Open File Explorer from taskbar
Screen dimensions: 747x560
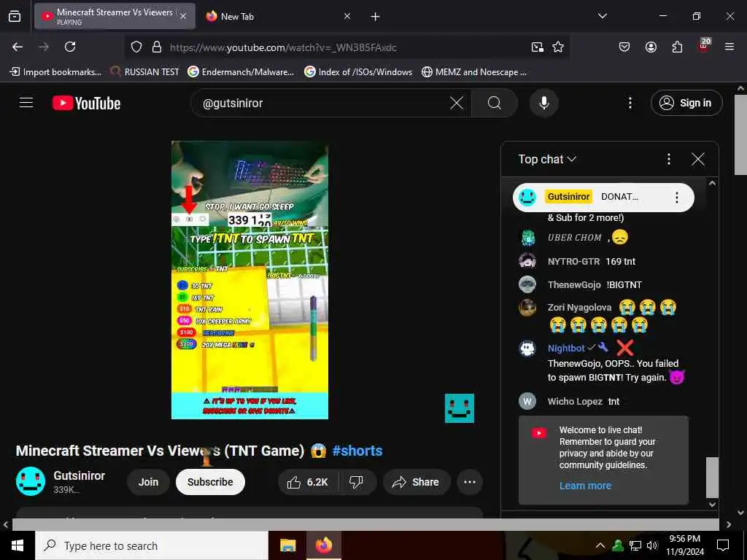click(x=287, y=545)
